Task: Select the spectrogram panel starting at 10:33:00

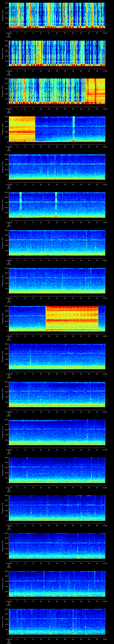Action: (57, 167)
